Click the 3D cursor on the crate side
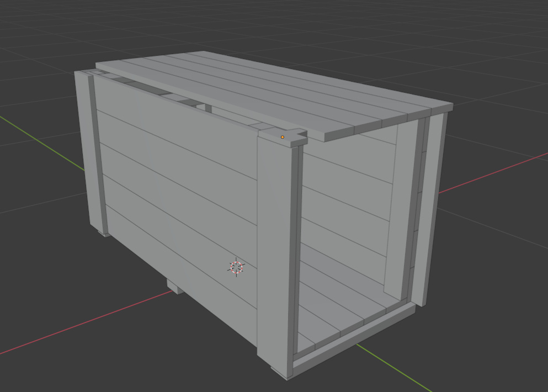Image resolution: width=548 pixels, height=392 pixels. [x=236, y=267]
